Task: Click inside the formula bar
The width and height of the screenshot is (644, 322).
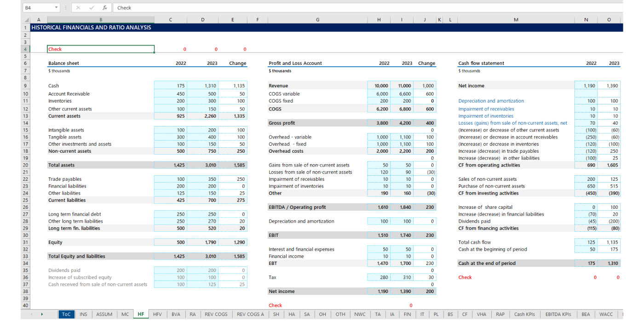Action: [x=184, y=7]
